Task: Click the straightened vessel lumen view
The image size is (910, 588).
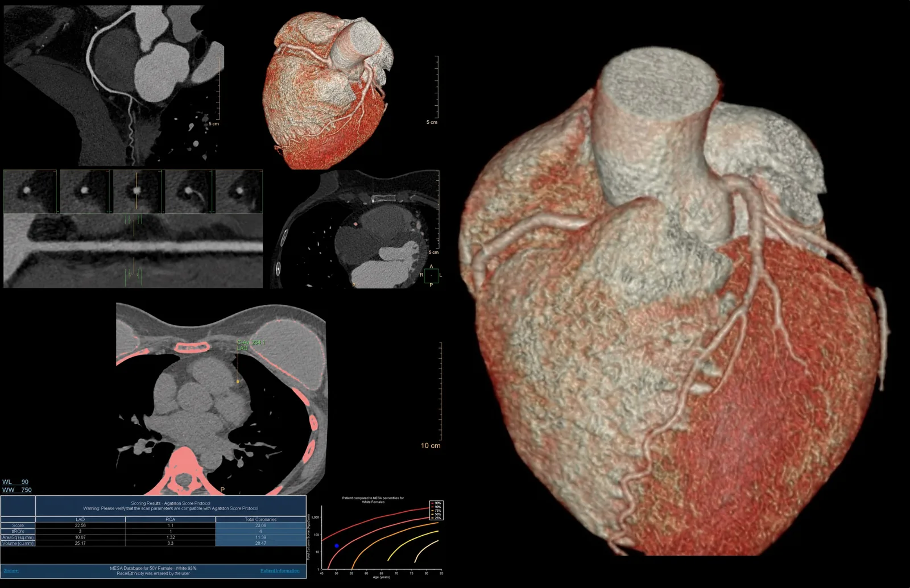Action: tap(133, 251)
